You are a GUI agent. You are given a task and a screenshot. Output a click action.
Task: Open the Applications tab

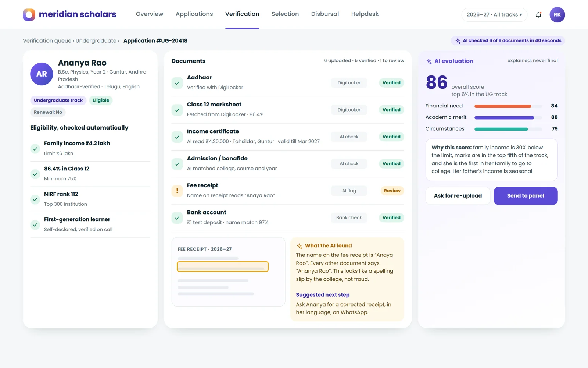point(194,14)
